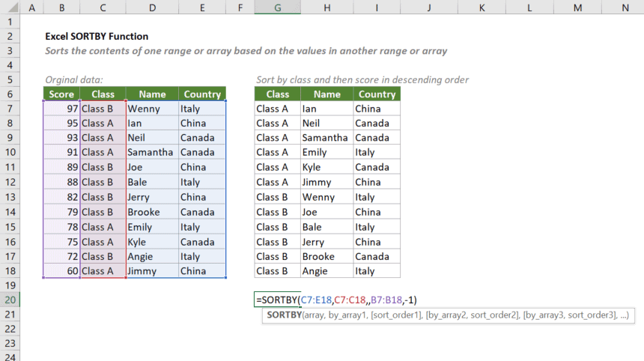Select the cell containing score 97
The image size is (644, 361).
[61, 109]
